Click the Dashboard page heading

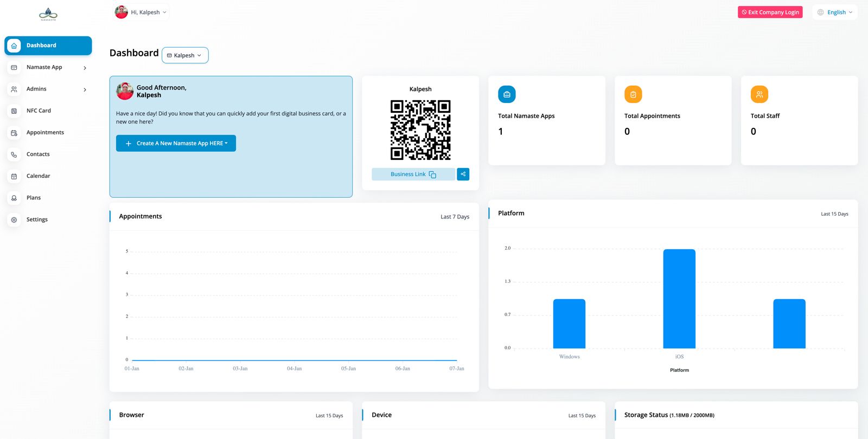[x=134, y=53]
